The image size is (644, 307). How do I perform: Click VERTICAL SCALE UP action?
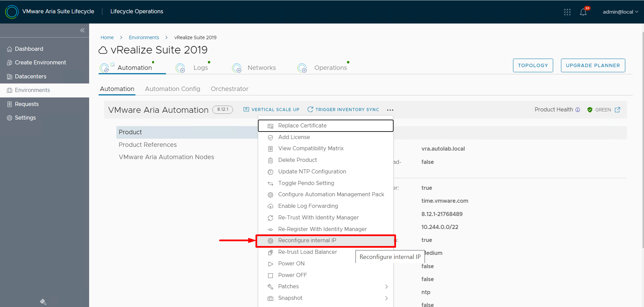pyautogui.click(x=271, y=109)
